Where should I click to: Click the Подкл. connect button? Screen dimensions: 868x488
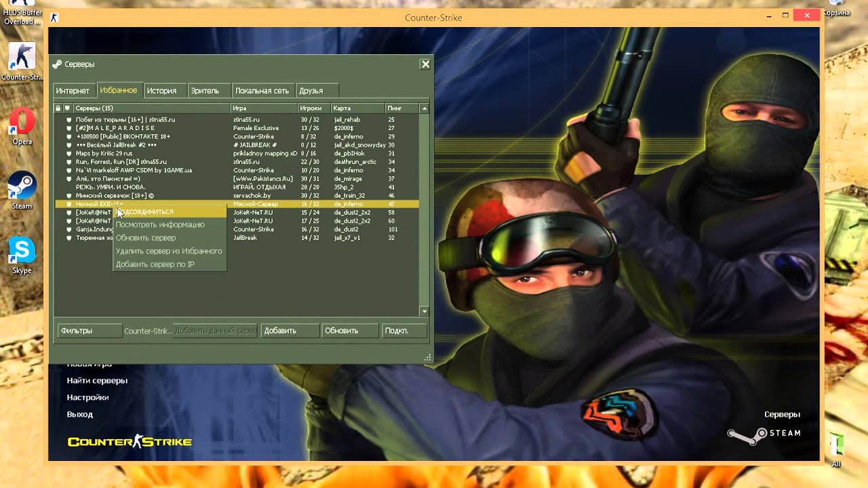click(404, 331)
